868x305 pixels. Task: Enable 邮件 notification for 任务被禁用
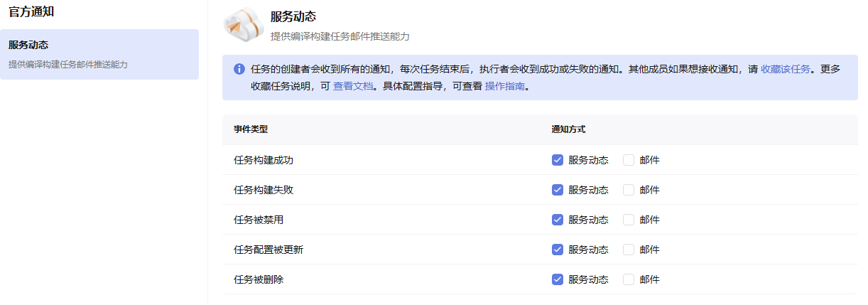pos(629,220)
